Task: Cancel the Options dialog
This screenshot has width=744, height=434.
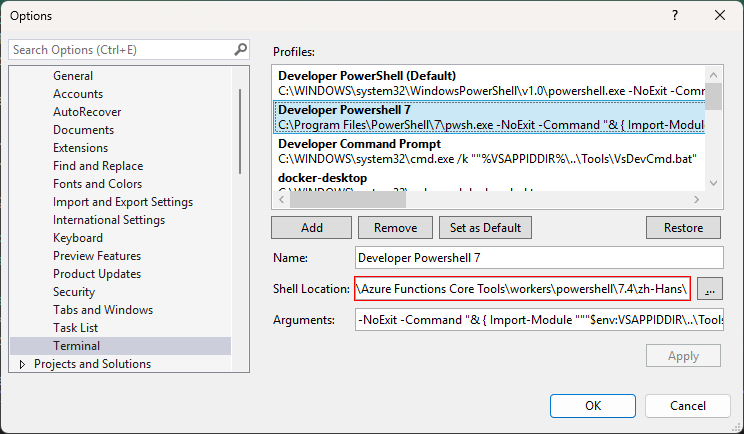Action: [688, 406]
